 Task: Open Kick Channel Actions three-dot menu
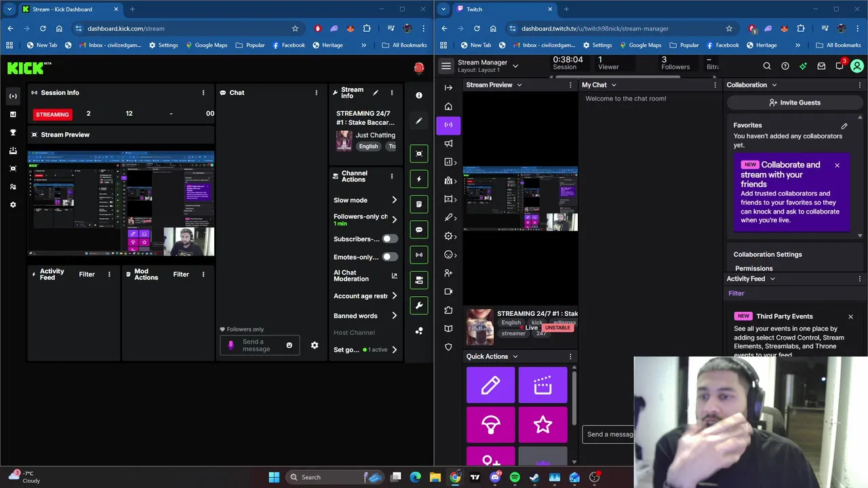click(x=391, y=176)
